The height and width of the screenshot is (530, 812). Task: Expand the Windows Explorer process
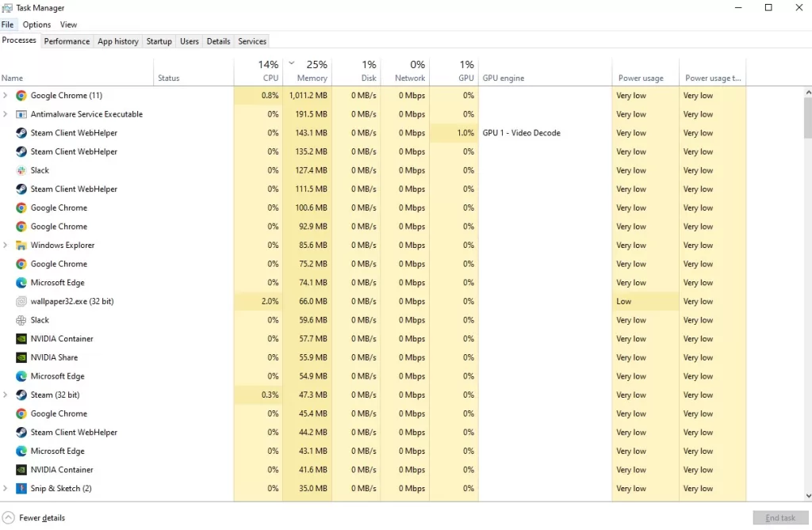(x=6, y=246)
